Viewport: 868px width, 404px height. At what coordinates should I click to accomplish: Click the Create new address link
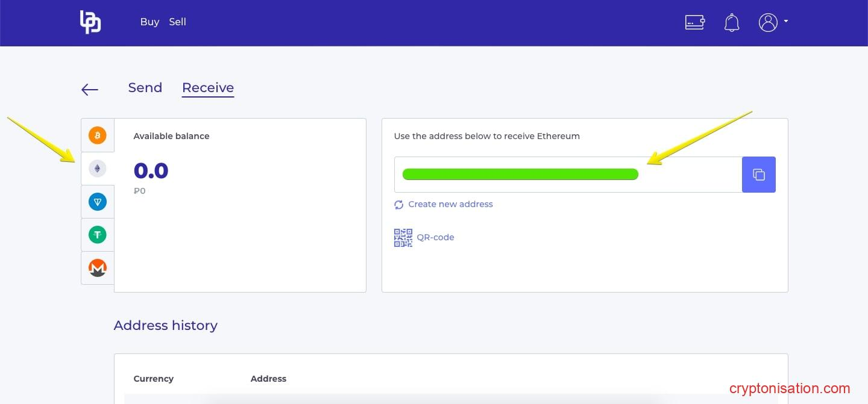[450, 204]
